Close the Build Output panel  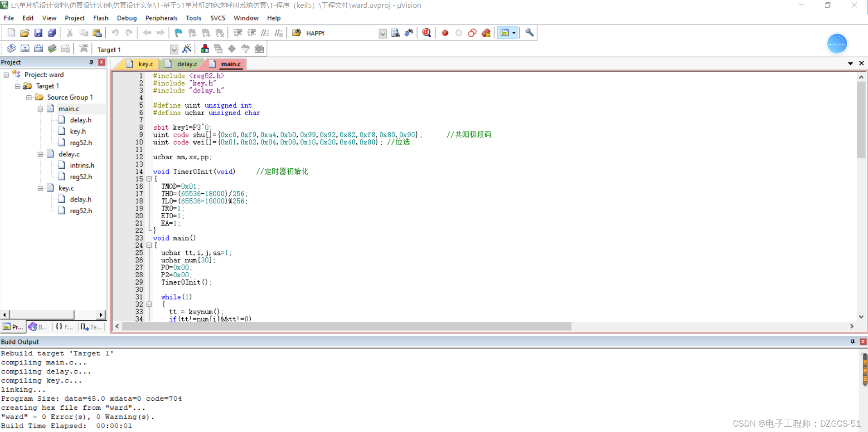(x=863, y=342)
